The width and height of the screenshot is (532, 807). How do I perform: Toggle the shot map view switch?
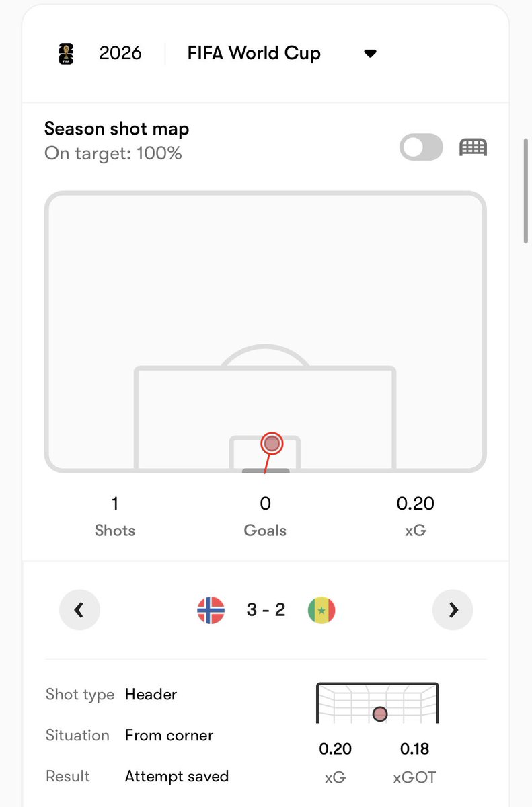(422, 147)
